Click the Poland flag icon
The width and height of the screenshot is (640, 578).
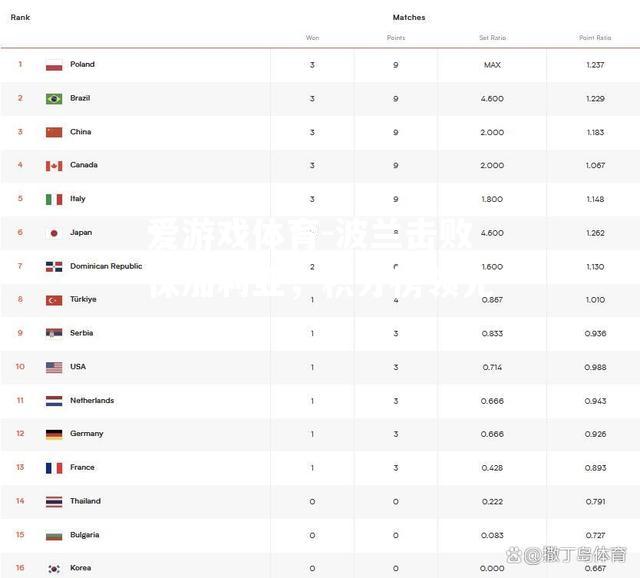pos(54,65)
